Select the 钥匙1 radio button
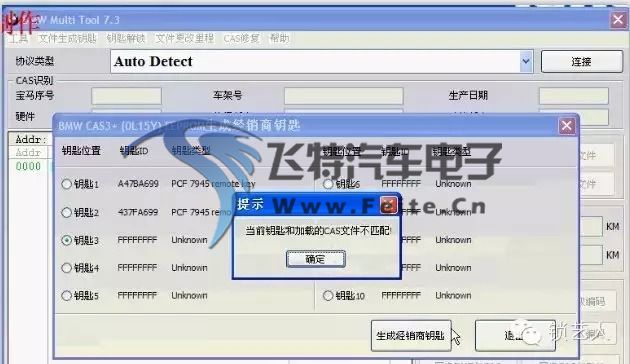The height and width of the screenshot is (364, 630). [x=66, y=184]
